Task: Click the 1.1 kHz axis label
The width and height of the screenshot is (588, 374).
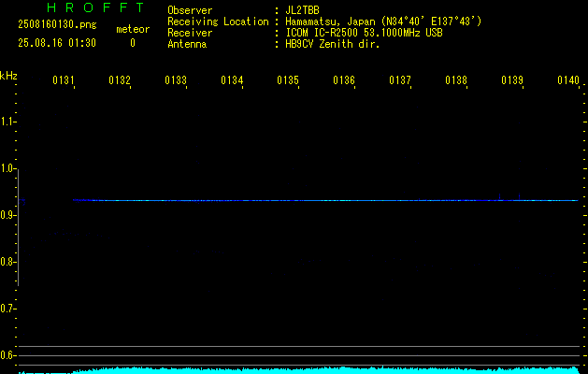Action: click(7, 122)
